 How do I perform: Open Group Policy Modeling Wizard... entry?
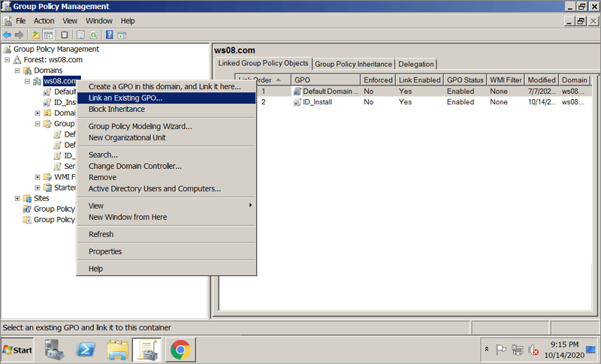pos(166,126)
